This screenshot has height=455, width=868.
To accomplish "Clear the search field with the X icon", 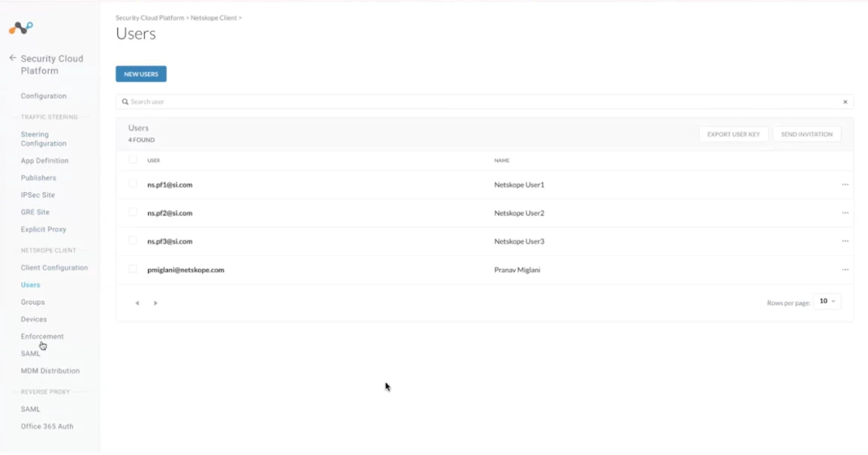I will pos(845,102).
